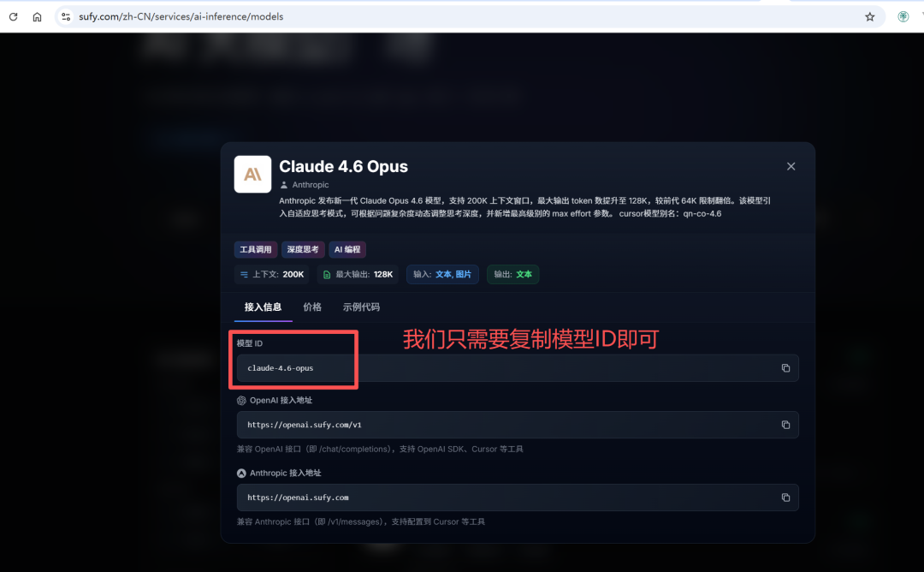Click the green extension icon in toolbar
Screen dimensions: 924x572
click(x=903, y=16)
